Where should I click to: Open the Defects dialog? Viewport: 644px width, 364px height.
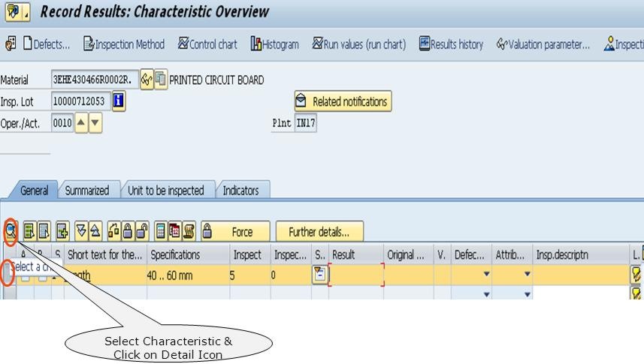tap(47, 44)
